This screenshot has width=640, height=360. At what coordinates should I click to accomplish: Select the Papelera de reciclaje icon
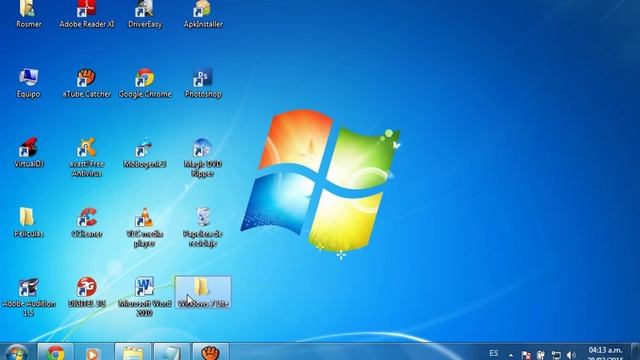(203, 227)
